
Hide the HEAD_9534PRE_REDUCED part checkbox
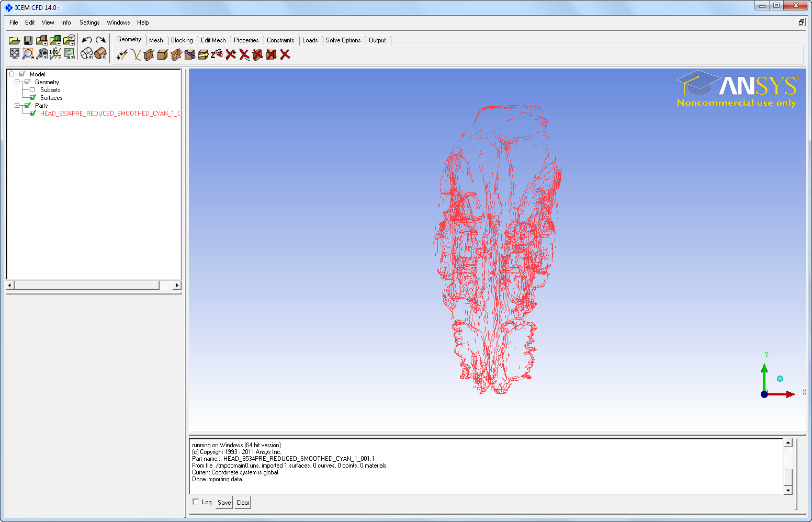coord(33,114)
